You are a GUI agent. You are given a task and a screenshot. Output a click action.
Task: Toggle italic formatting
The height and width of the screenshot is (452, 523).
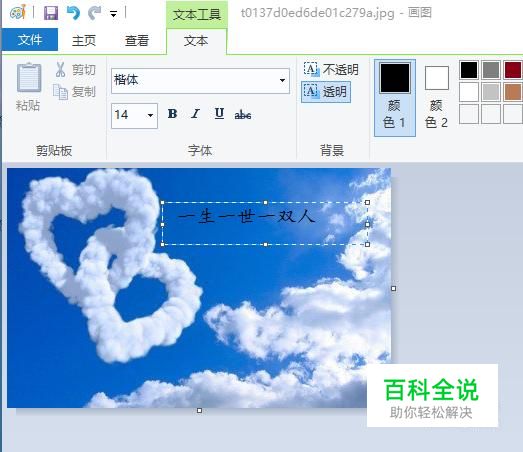pyautogui.click(x=195, y=114)
